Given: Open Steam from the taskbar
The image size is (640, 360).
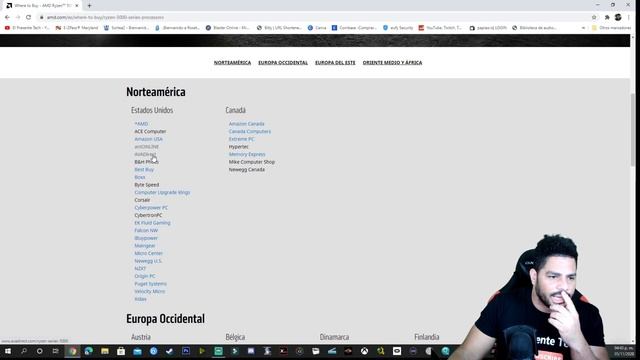Looking at the screenshot, I should (x=169, y=351).
